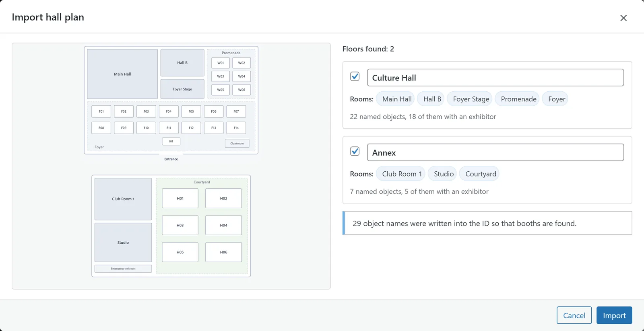The width and height of the screenshot is (644, 331).
Task: Click booth F07 in the Foyer
Action: [x=236, y=111]
